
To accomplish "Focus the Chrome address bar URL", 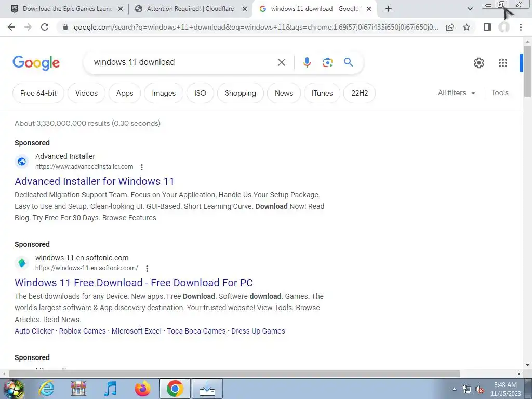I will [256, 27].
